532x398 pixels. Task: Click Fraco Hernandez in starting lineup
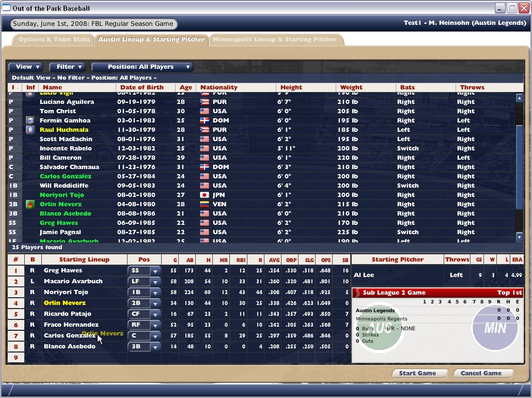(x=71, y=325)
